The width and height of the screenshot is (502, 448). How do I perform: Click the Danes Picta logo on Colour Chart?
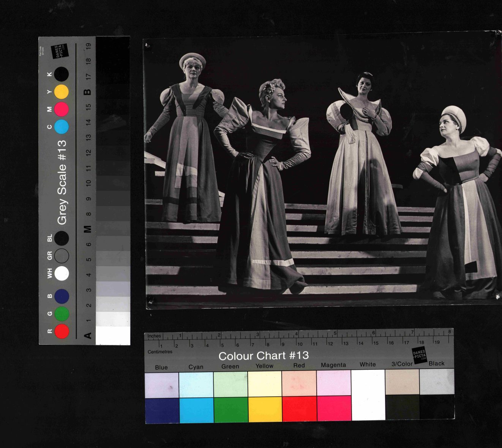point(420,355)
